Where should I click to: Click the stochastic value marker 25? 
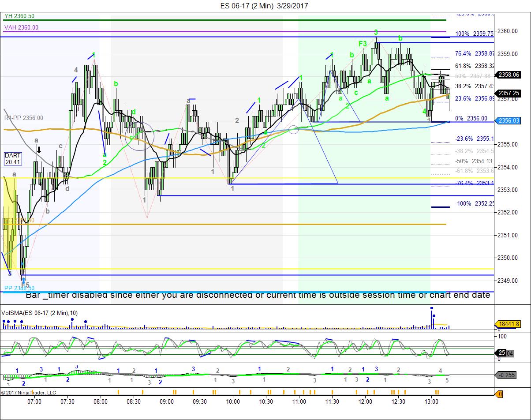501,352
